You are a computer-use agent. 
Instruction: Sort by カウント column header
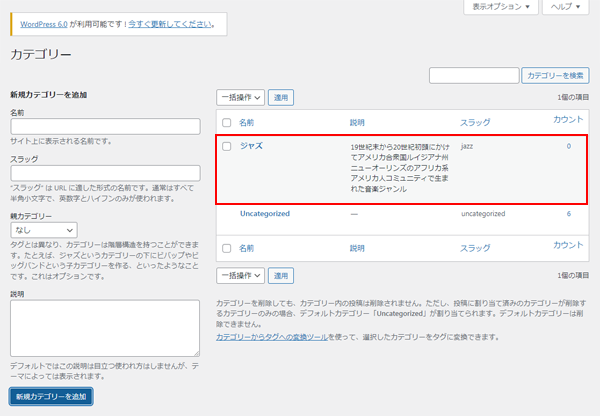pyautogui.click(x=568, y=120)
